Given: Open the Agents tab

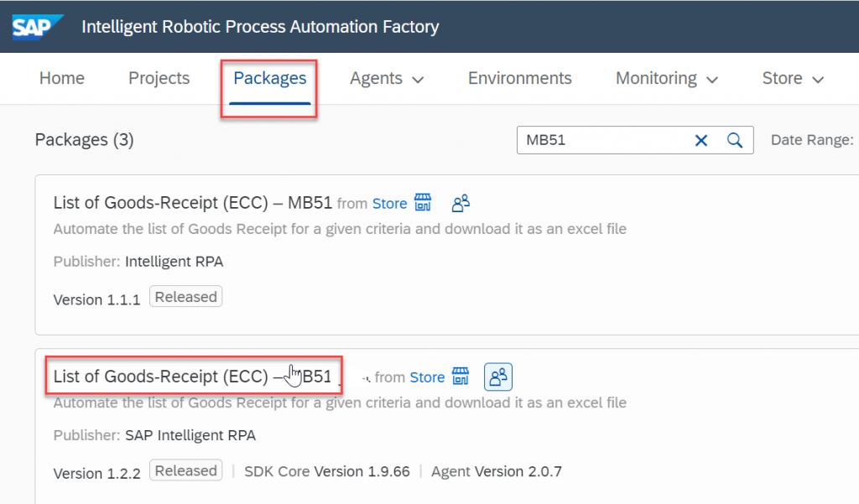Looking at the screenshot, I should tap(377, 79).
